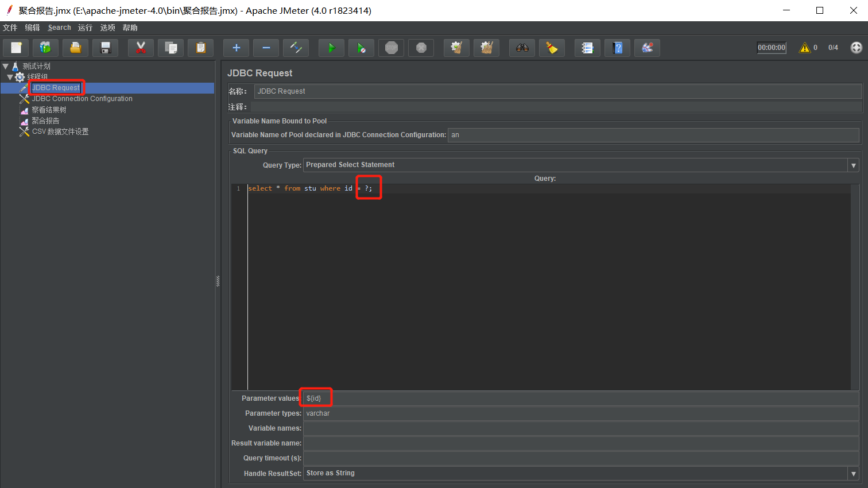Select 测试计划 root node
Image resolution: width=868 pixels, height=488 pixels.
pos(36,66)
